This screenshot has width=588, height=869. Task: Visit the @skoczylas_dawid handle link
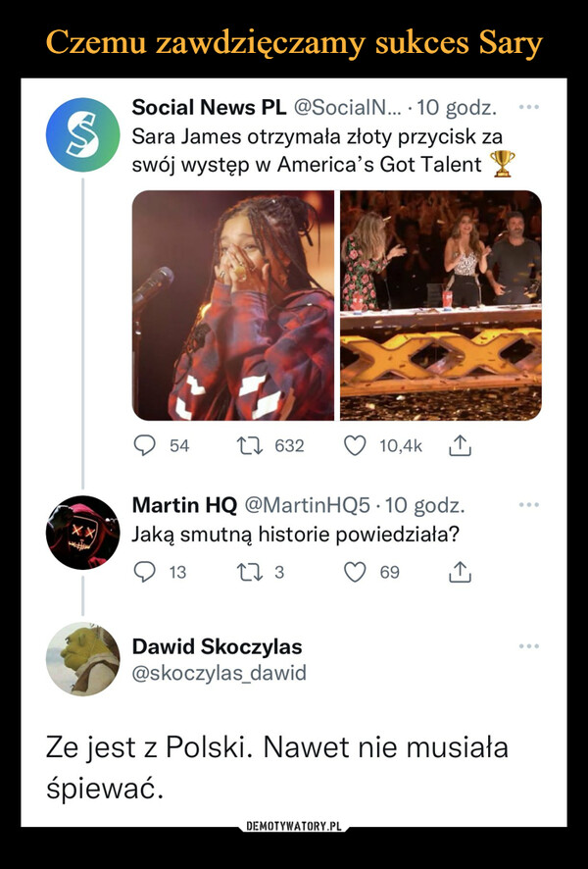pyautogui.click(x=220, y=673)
